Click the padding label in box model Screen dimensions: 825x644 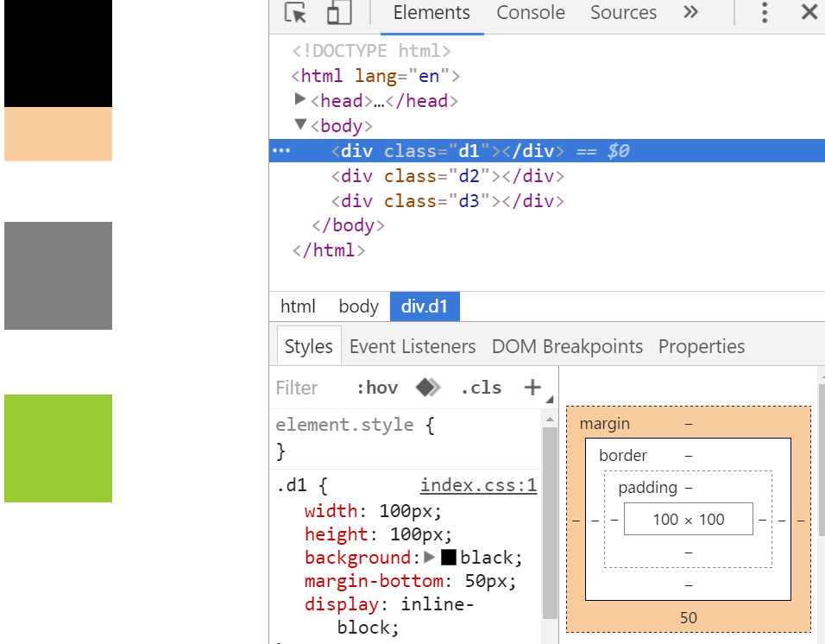tap(648, 488)
